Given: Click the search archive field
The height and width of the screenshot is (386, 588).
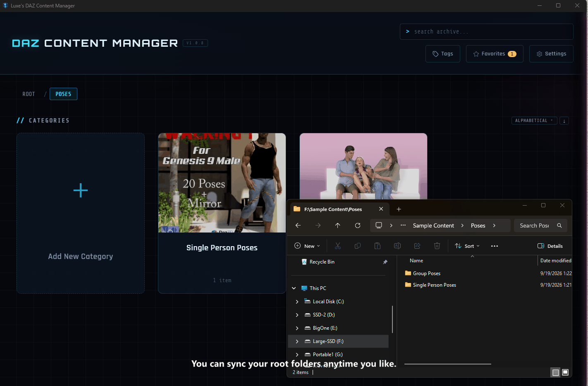Looking at the screenshot, I should (x=486, y=31).
